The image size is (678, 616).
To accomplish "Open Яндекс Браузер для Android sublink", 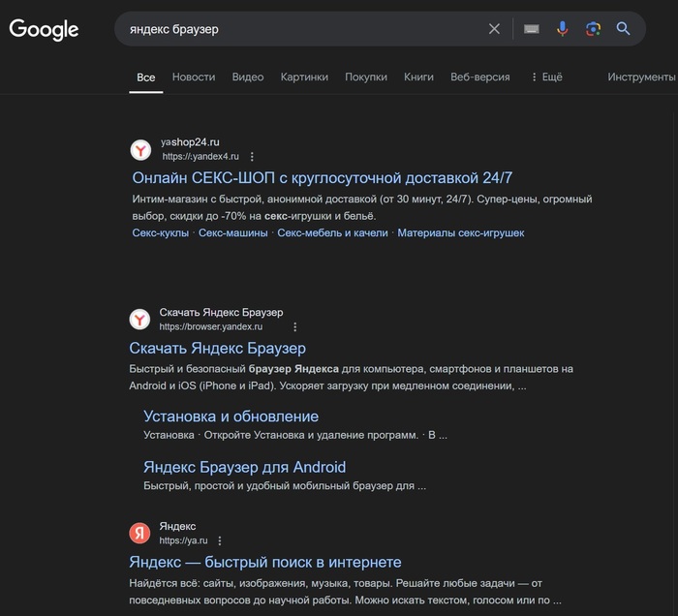I will [244, 467].
